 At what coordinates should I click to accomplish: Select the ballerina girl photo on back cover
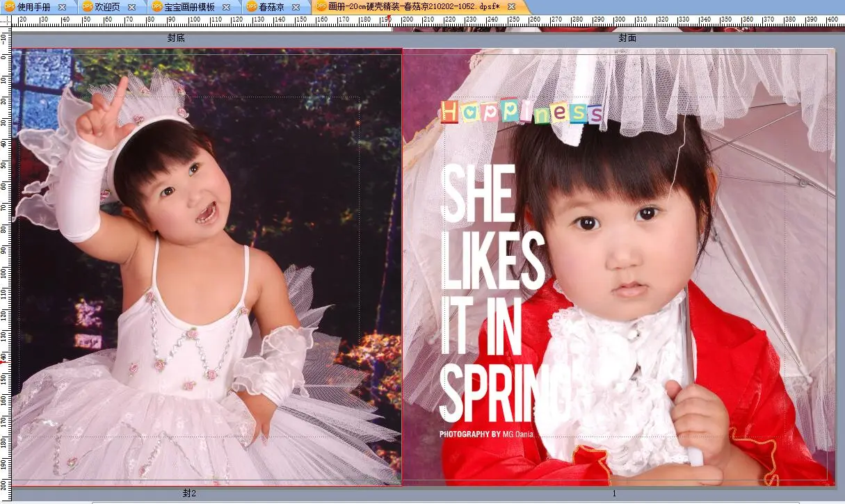[207, 267]
